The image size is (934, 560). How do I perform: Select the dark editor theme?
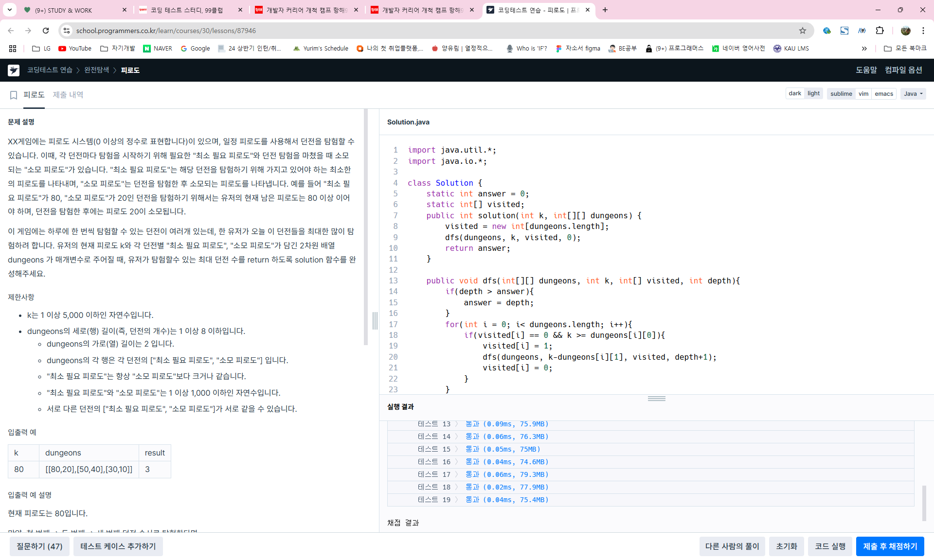795,94
